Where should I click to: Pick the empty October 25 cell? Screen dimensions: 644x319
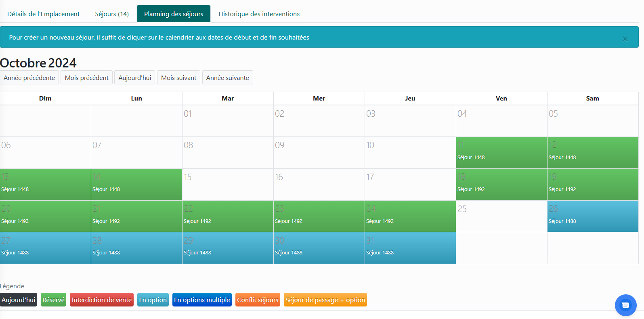click(501, 216)
